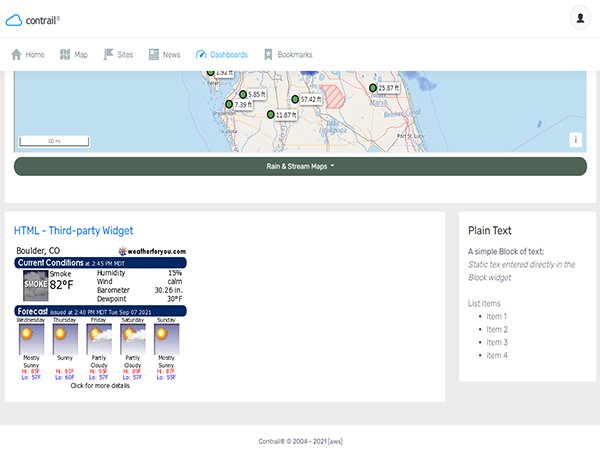The height and width of the screenshot is (454, 600).
Task: Switch to the Dashboards tab
Action: (x=221, y=54)
